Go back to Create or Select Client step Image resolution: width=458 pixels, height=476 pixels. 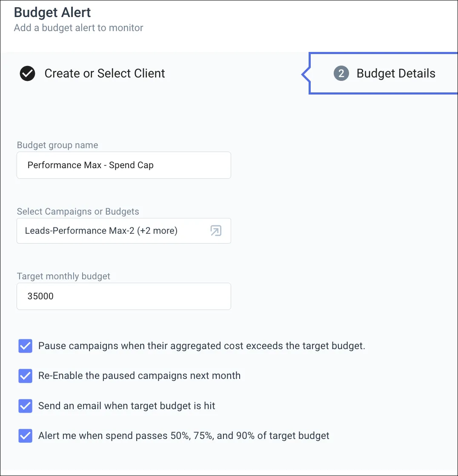tap(105, 74)
